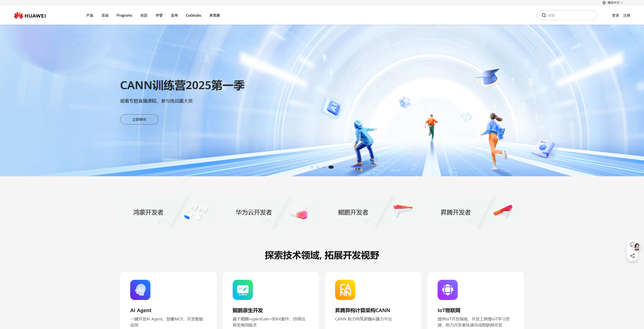Open the AI Agent title link
Image resolution: width=644 pixels, height=329 pixels.
[x=141, y=310]
